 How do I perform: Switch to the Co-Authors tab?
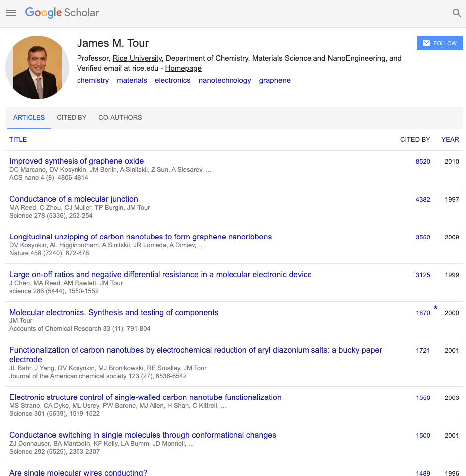pos(120,117)
